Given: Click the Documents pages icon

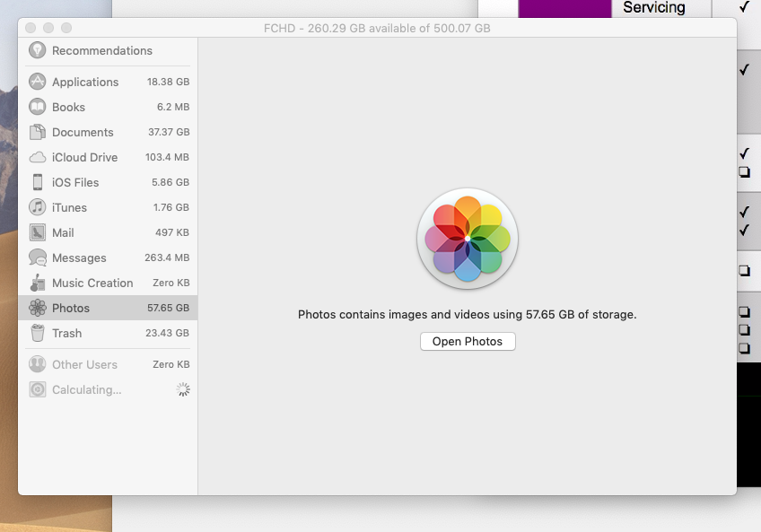Looking at the screenshot, I should pyautogui.click(x=38, y=132).
